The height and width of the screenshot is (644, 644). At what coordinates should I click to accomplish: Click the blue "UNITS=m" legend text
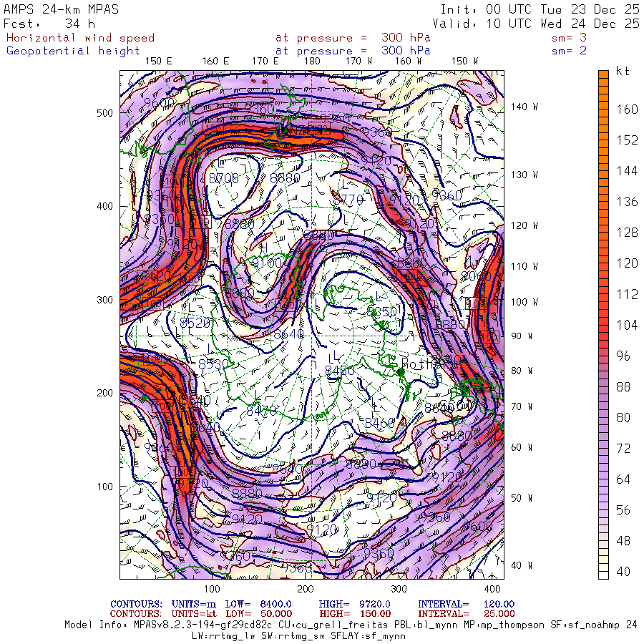pyautogui.click(x=194, y=604)
